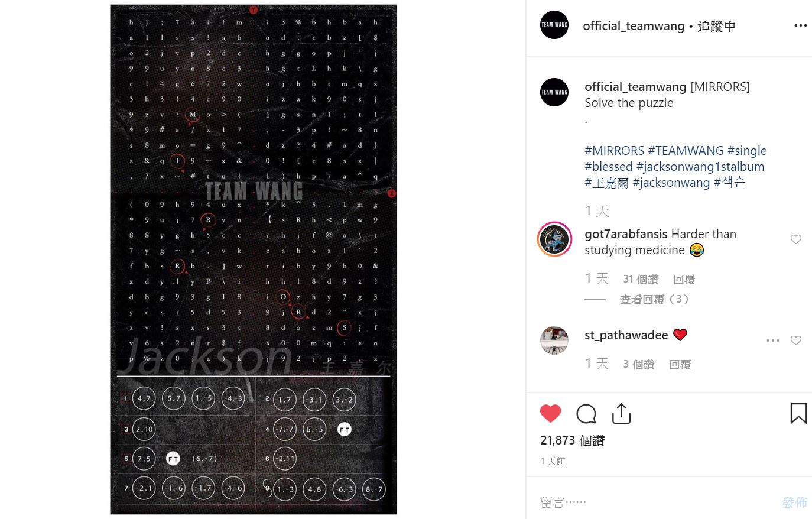Focus the 留言 comment input field
812x519 pixels.
click(656, 502)
